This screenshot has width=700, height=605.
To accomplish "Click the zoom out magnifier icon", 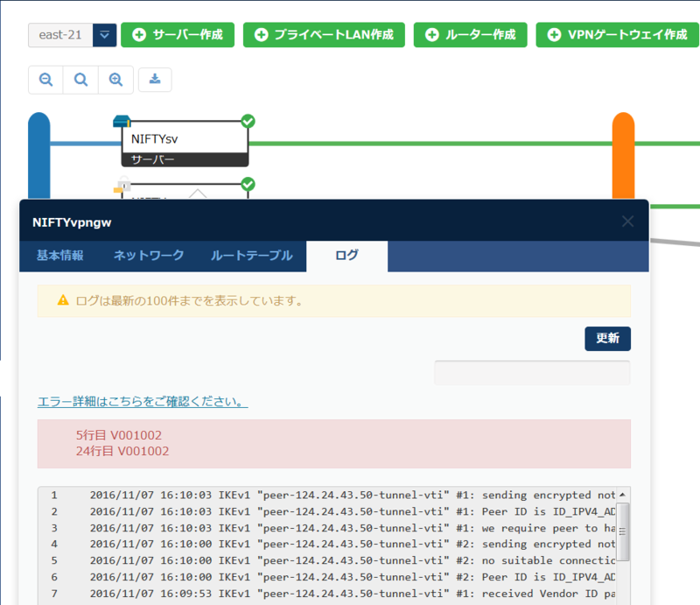I will click(x=45, y=80).
